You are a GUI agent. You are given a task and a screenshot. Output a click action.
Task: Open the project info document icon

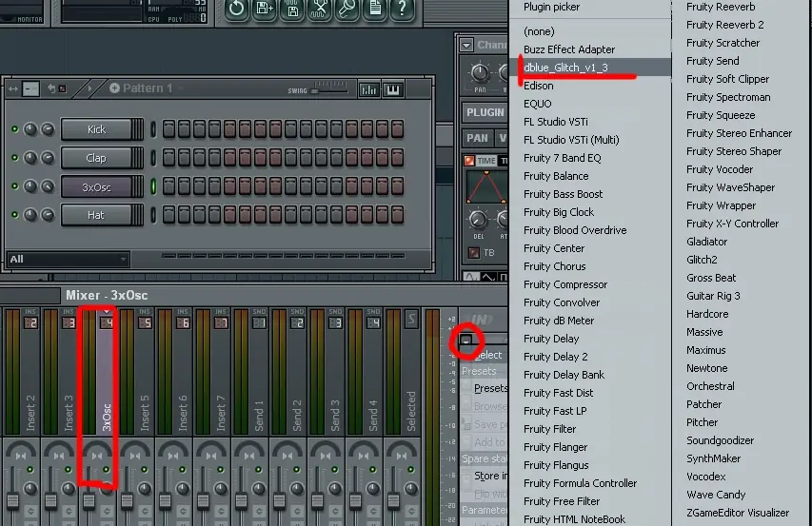pyautogui.click(x=374, y=9)
